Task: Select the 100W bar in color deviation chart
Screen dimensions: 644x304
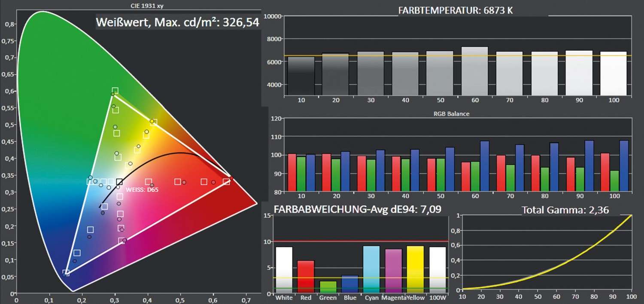Action: [x=437, y=270]
